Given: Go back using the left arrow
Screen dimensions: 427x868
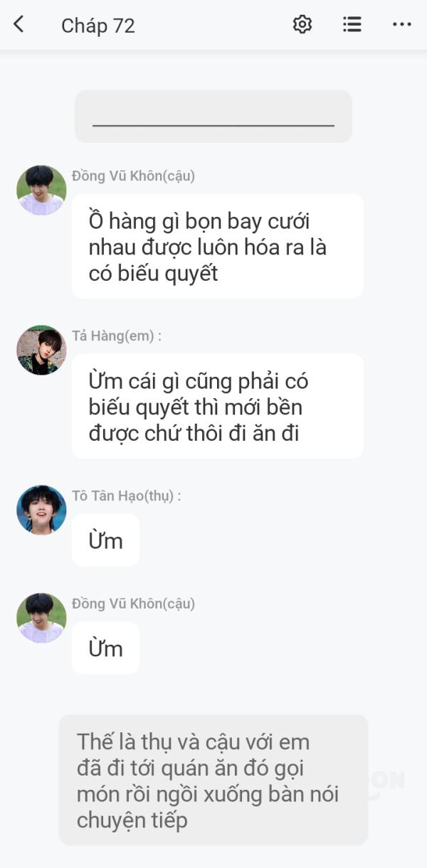Looking at the screenshot, I should [19, 24].
